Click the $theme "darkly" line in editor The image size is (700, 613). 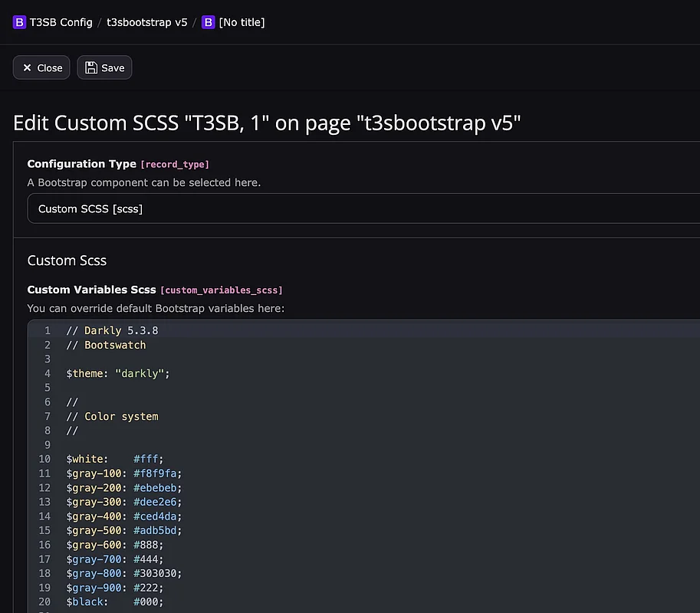click(x=117, y=373)
